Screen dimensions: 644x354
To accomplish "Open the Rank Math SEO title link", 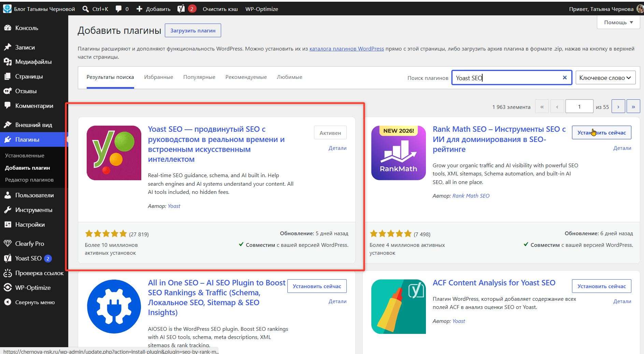I will point(499,139).
